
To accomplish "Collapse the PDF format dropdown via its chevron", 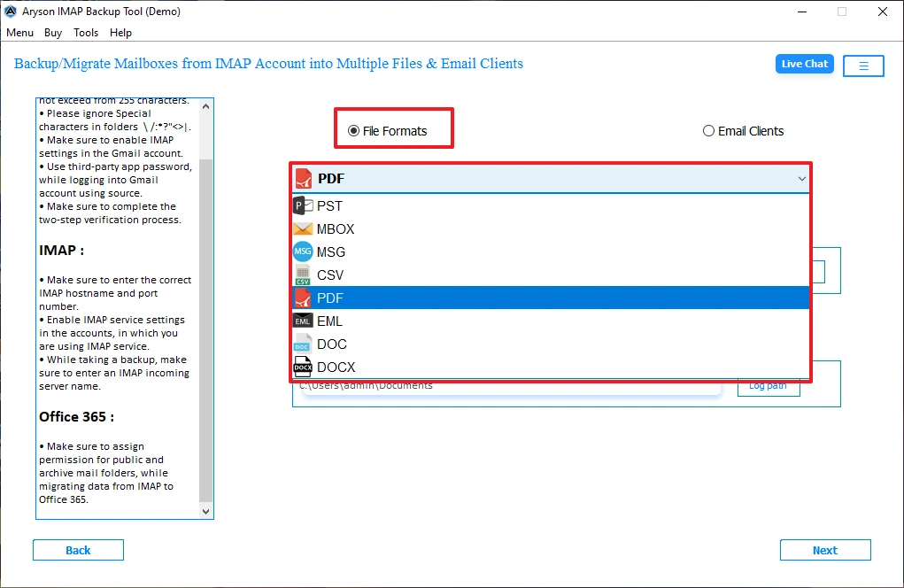I will 801,178.
